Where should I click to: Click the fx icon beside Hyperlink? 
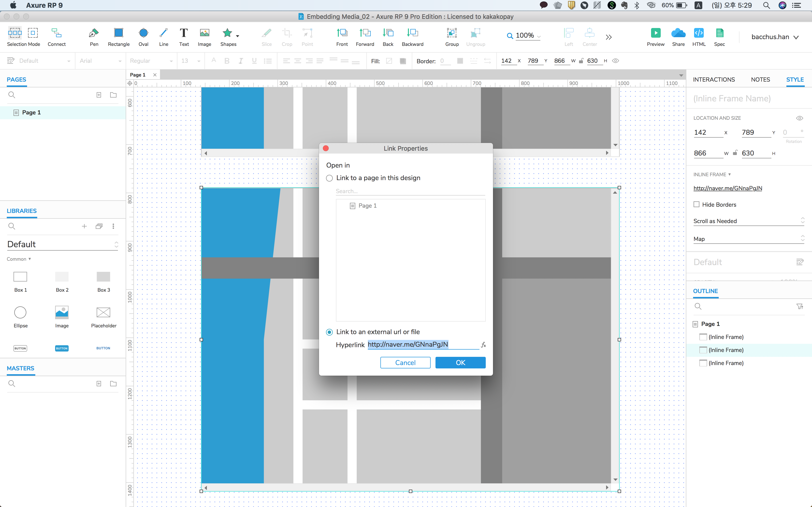coord(483,345)
